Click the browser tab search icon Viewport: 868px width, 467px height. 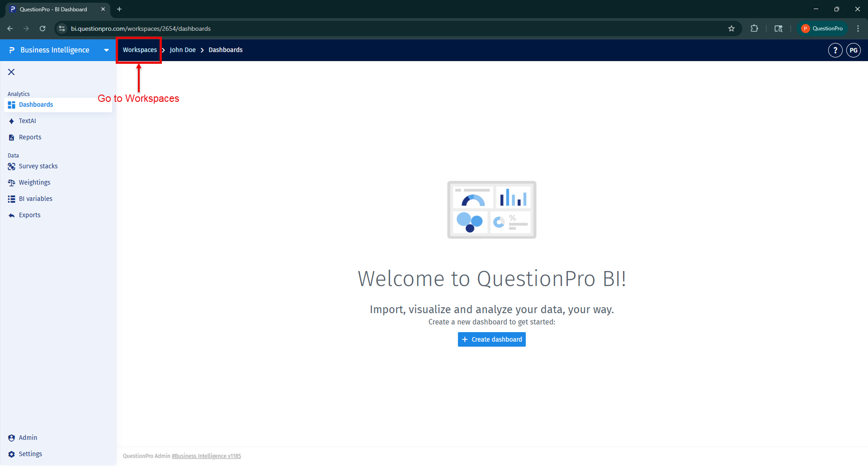[x=778, y=29]
